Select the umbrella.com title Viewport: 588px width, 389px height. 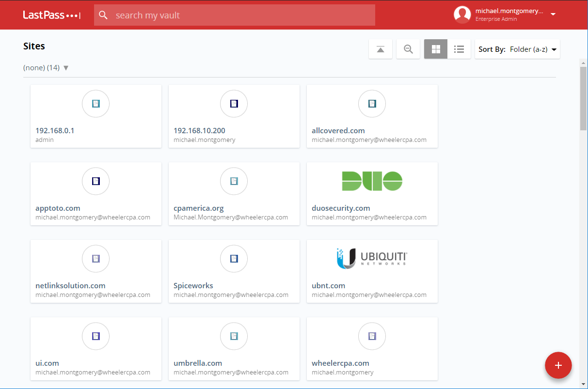click(198, 363)
